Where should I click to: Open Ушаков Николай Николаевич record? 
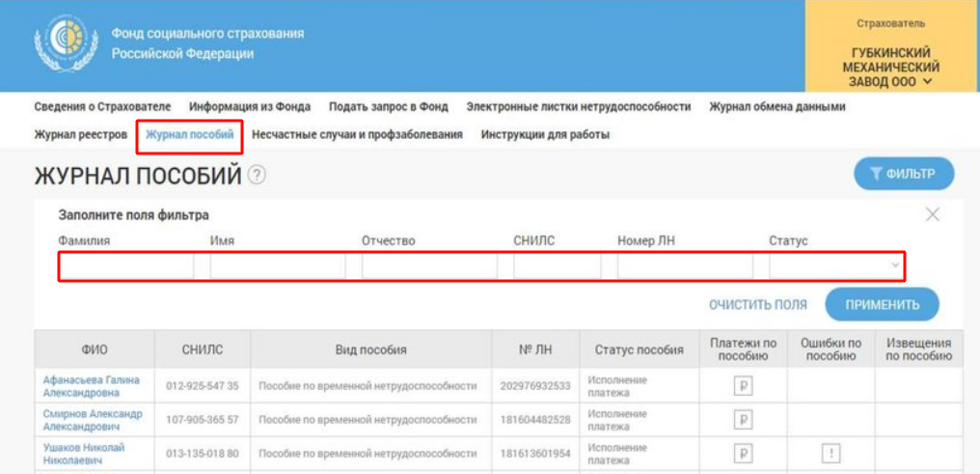(84, 454)
